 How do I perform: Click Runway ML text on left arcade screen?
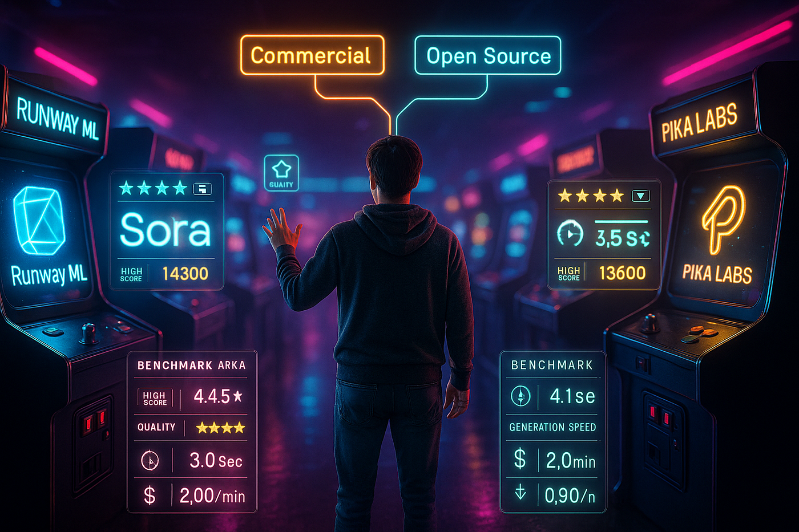click(49, 275)
